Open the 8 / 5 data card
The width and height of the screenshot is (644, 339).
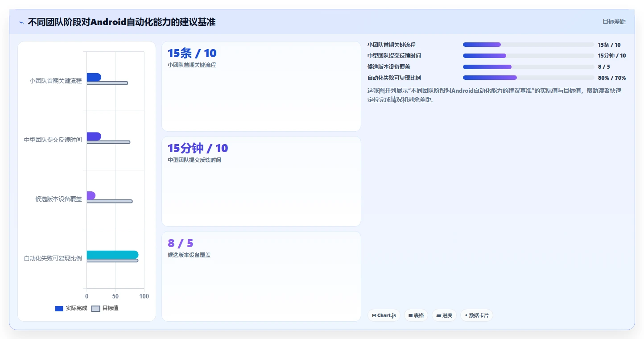[x=261, y=276]
